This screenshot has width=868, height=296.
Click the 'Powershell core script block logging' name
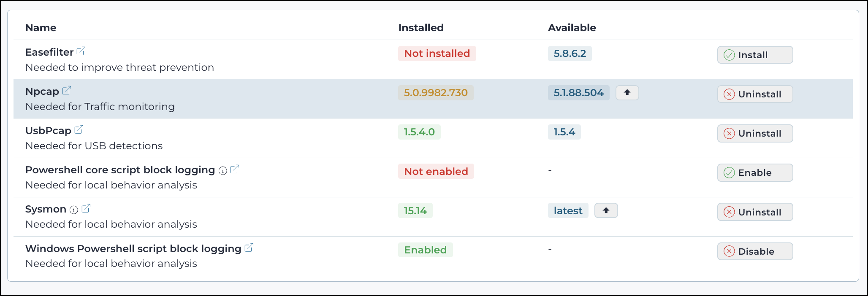point(120,170)
